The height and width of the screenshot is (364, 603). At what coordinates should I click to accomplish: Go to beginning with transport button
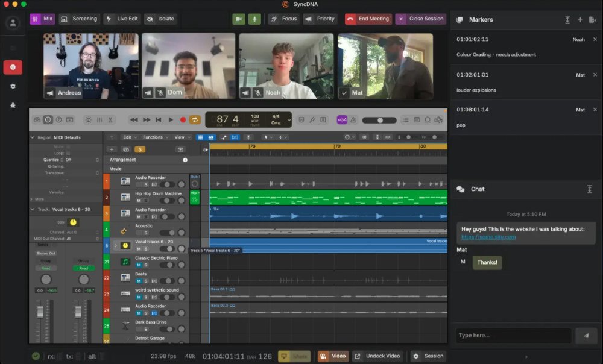[159, 120]
